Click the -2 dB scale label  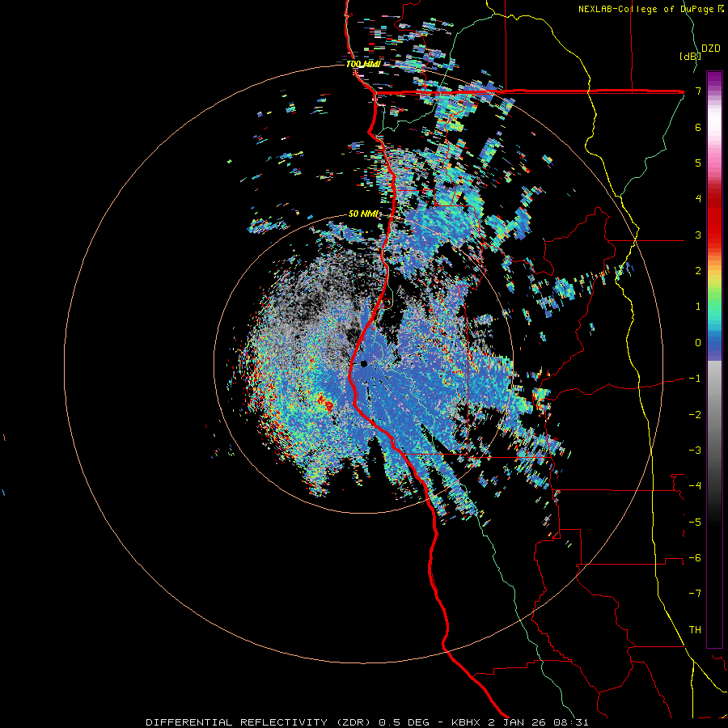pos(695,415)
